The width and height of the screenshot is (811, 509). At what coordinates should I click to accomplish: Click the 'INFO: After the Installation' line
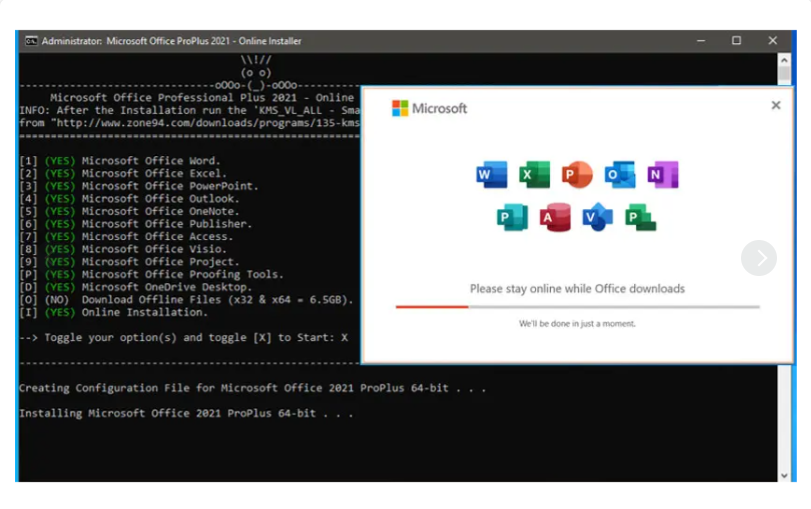[190, 110]
